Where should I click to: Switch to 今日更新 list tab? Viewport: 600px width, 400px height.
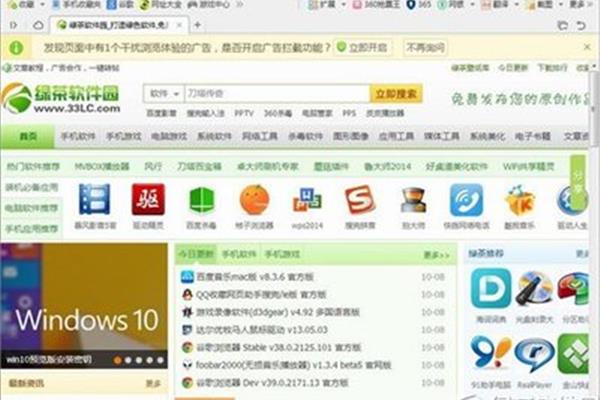196,254
